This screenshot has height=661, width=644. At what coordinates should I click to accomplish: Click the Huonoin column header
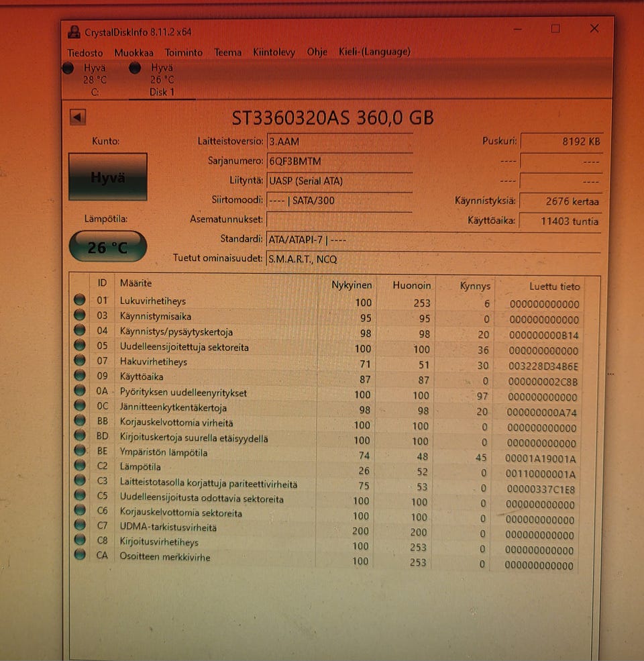412,285
